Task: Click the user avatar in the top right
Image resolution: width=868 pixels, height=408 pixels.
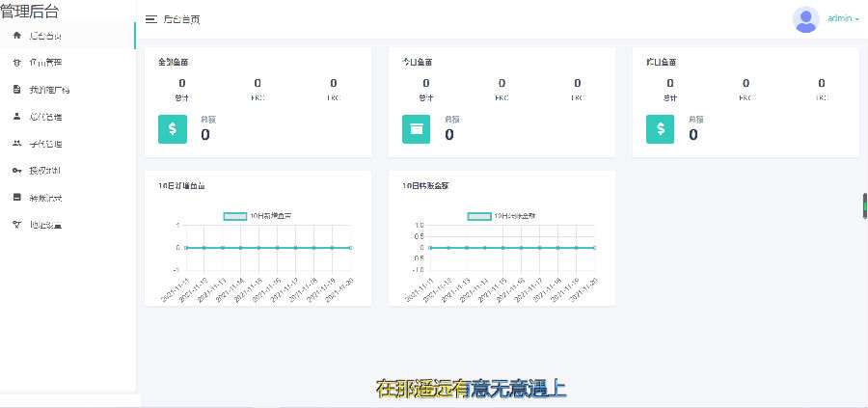Action: click(x=806, y=19)
